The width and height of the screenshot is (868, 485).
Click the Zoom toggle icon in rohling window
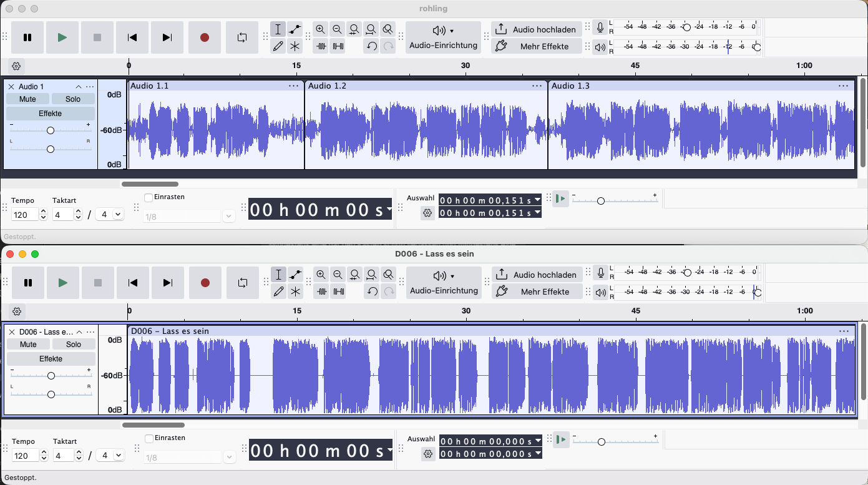click(388, 29)
